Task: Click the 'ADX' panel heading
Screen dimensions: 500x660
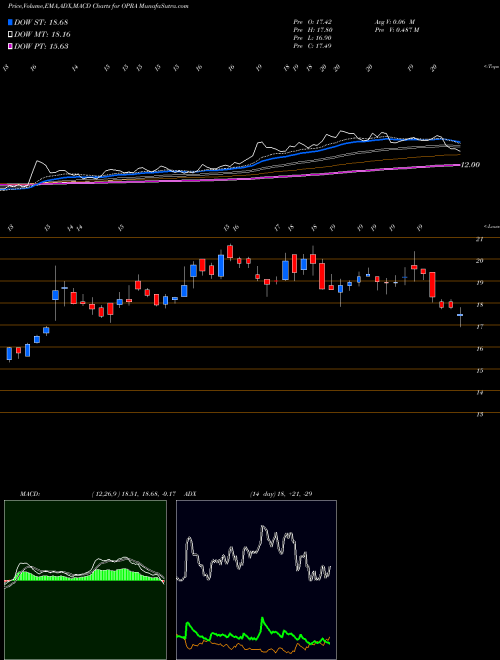Action: click(190, 494)
